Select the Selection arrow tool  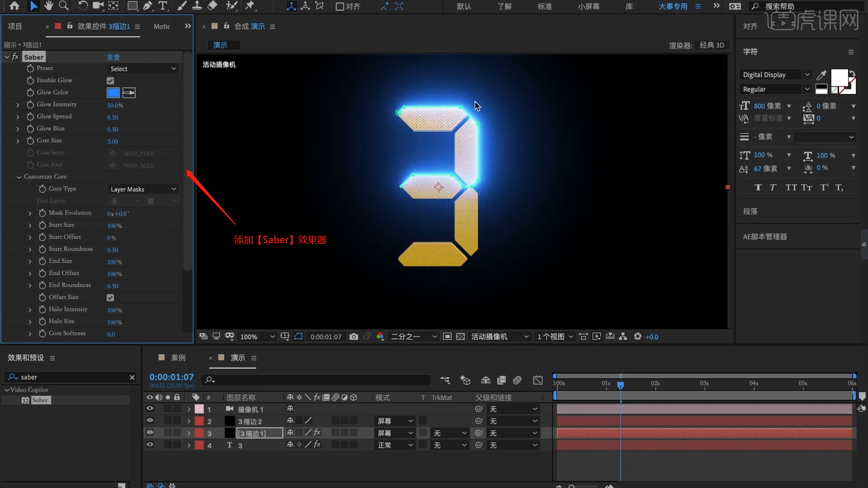pyautogui.click(x=34, y=6)
